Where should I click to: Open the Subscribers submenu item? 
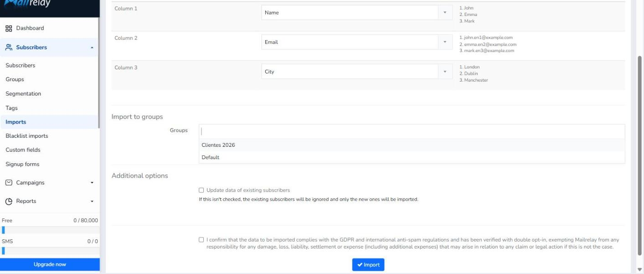21,65
